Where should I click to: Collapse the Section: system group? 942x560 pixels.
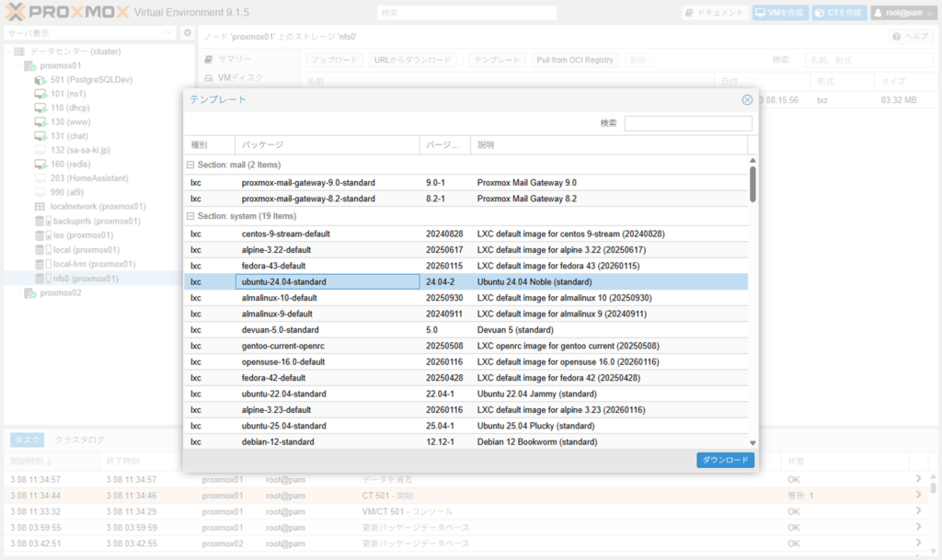click(190, 216)
